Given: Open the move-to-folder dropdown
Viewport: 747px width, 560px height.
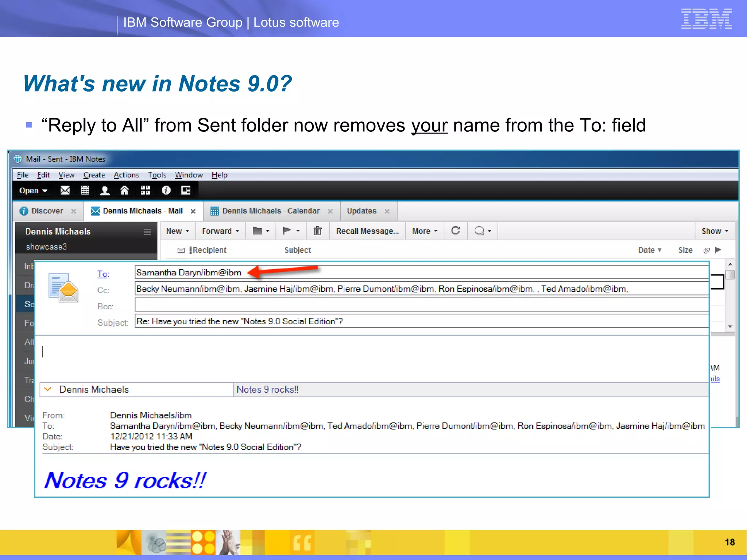Looking at the screenshot, I should pyautogui.click(x=261, y=231).
